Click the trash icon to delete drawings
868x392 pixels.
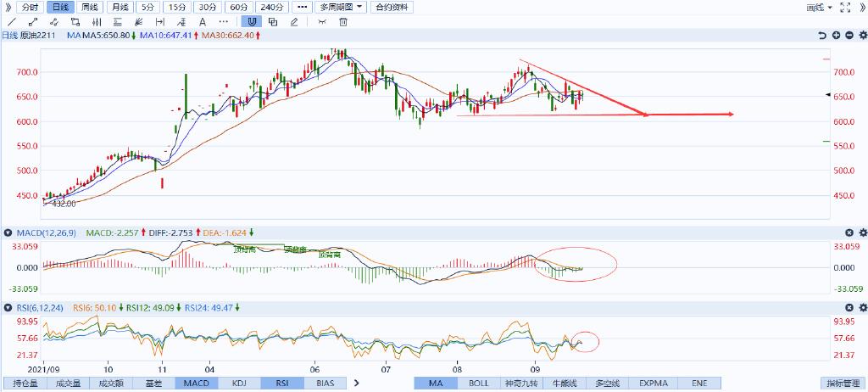(342, 21)
